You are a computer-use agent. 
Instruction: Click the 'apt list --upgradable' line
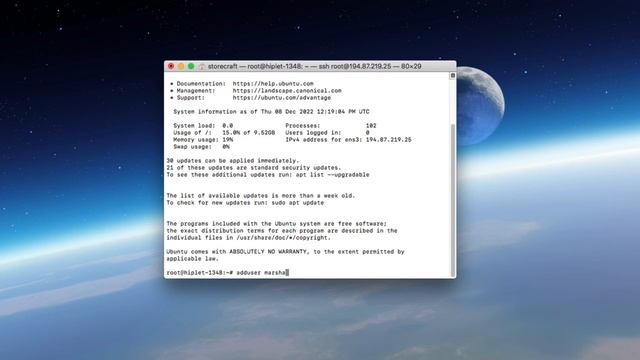(x=268, y=175)
